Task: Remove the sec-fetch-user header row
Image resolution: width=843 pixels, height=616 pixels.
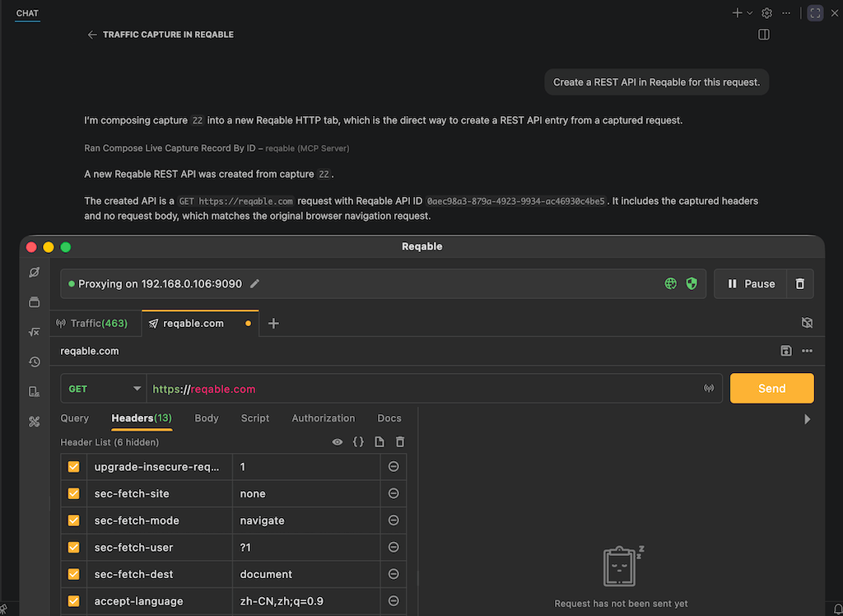Action: [394, 547]
